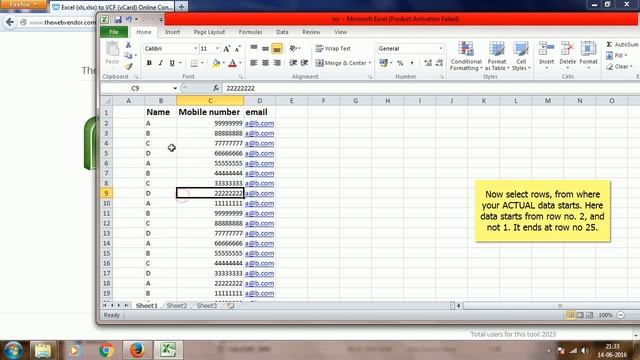This screenshot has width=640, height=360.
Task: Click Increase Decimal icon
Action: pyautogui.click(x=428, y=63)
